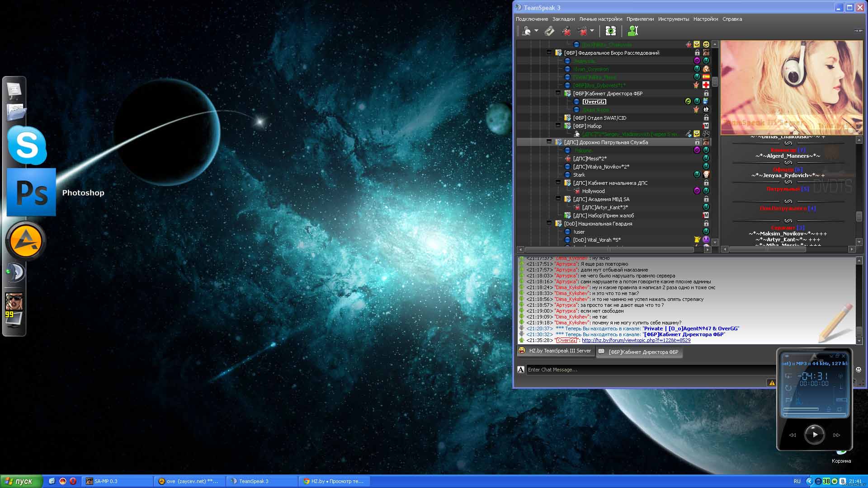Open the Закладки menu
The height and width of the screenshot is (488, 868).
point(563,19)
